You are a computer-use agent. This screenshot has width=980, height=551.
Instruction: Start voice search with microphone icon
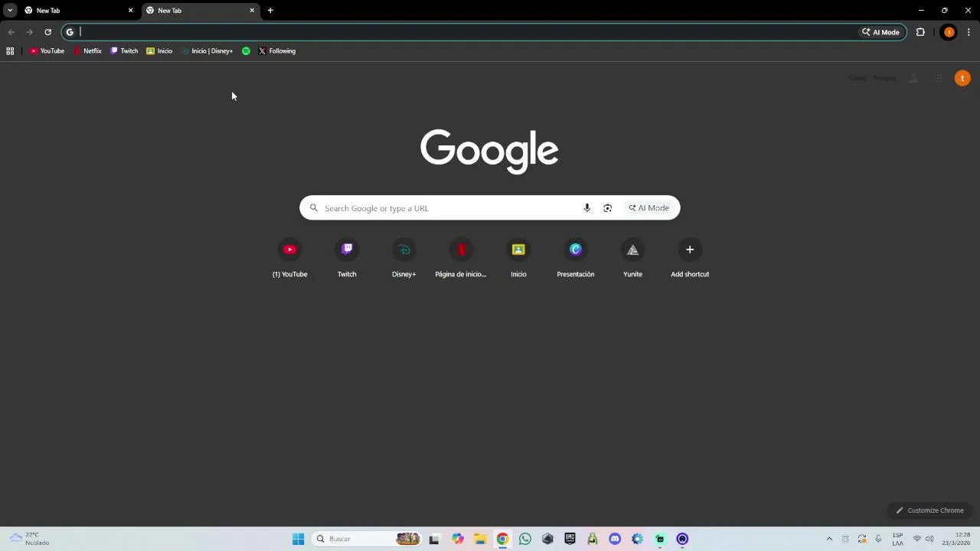pyautogui.click(x=587, y=208)
